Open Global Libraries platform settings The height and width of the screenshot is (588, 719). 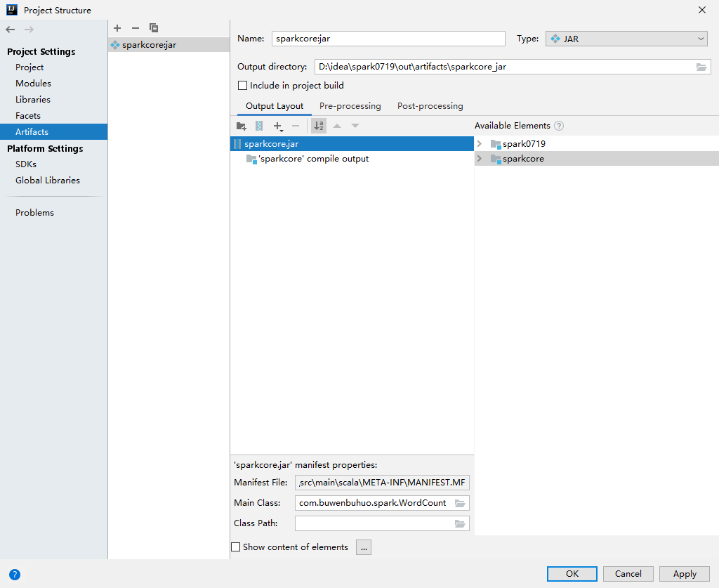click(48, 181)
